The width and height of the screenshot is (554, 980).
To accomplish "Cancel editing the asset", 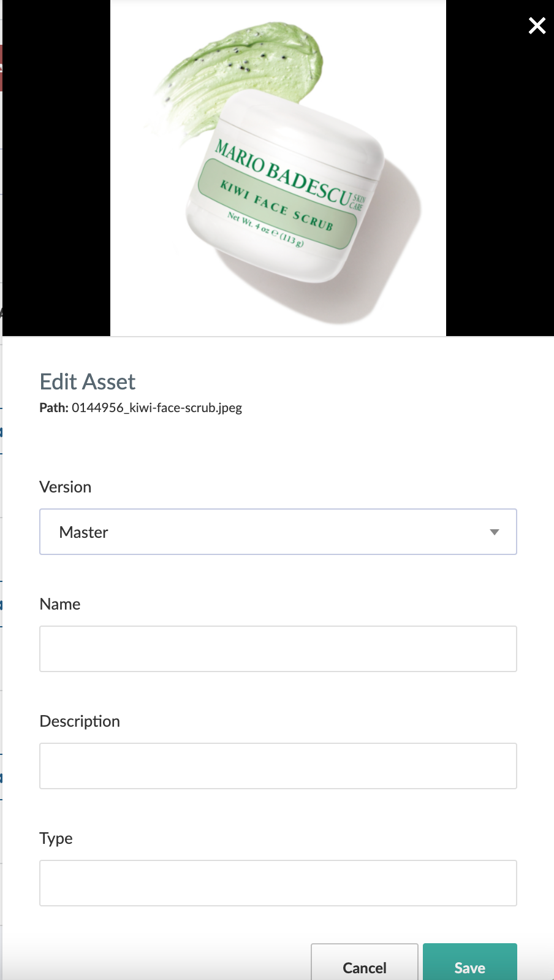I will [365, 963].
